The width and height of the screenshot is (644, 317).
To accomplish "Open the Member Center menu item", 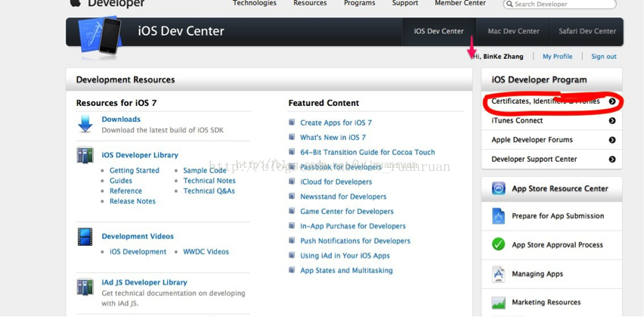I will (460, 3).
